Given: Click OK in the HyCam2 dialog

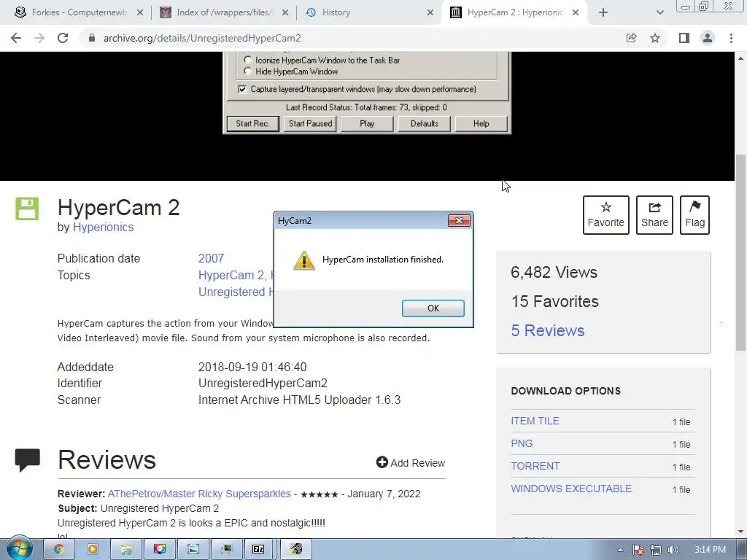Looking at the screenshot, I should (x=433, y=308).
